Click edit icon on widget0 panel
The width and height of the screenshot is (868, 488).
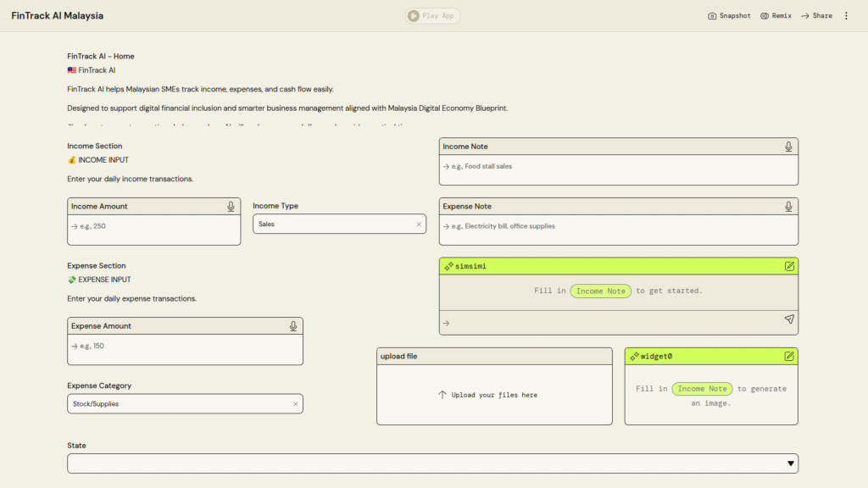789,357
